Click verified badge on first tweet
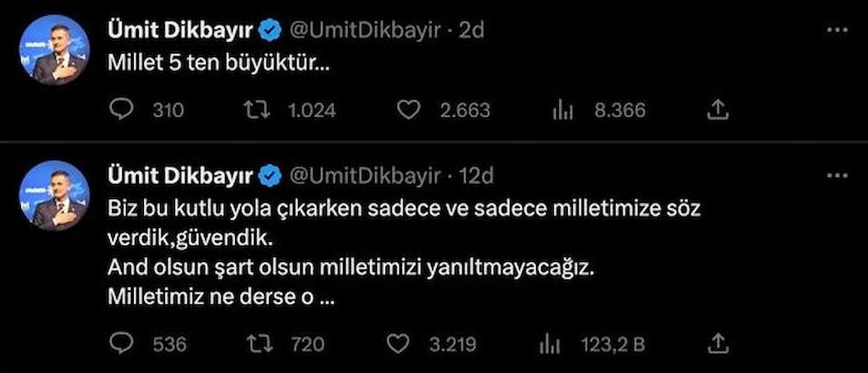This screenshot has height=373, width=868. (271, 30)
